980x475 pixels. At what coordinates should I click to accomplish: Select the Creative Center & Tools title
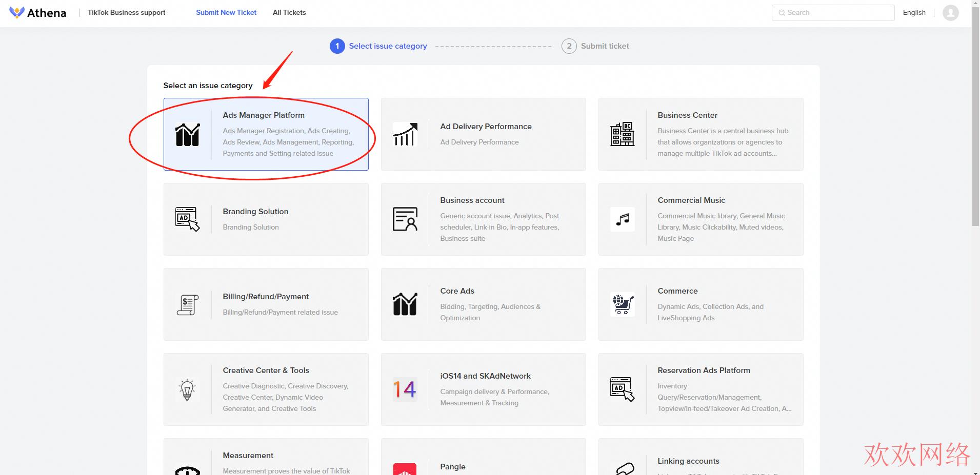click(x=266, y=370)
